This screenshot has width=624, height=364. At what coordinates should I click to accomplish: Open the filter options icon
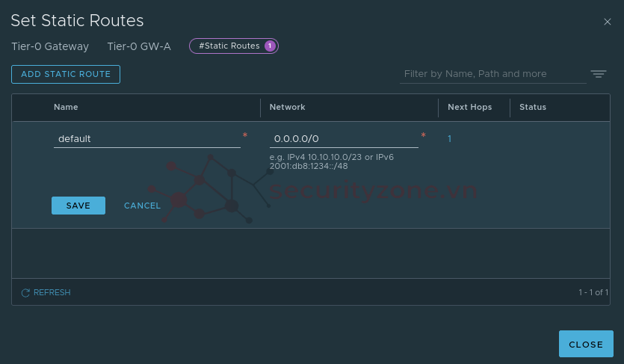coord(598,74)
